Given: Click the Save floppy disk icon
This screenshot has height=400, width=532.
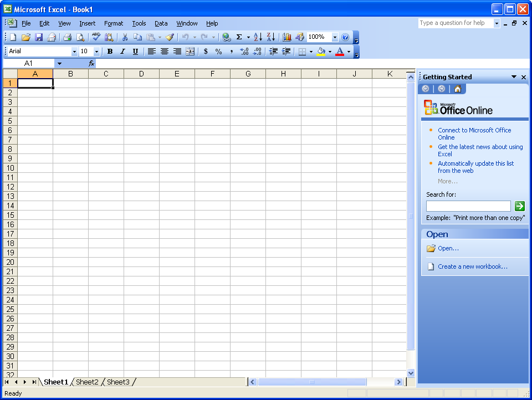Looking at the screenshot, I should [39, 37].
